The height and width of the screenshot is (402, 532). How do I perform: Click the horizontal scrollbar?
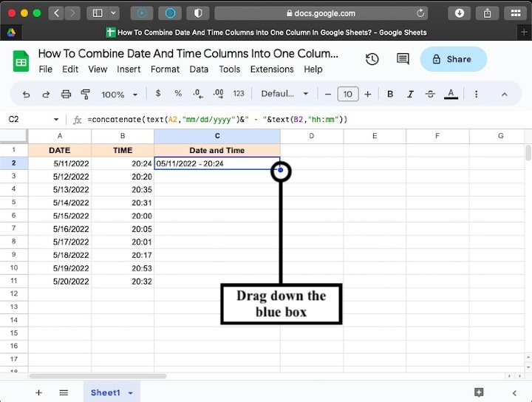[x=98, y=376]
